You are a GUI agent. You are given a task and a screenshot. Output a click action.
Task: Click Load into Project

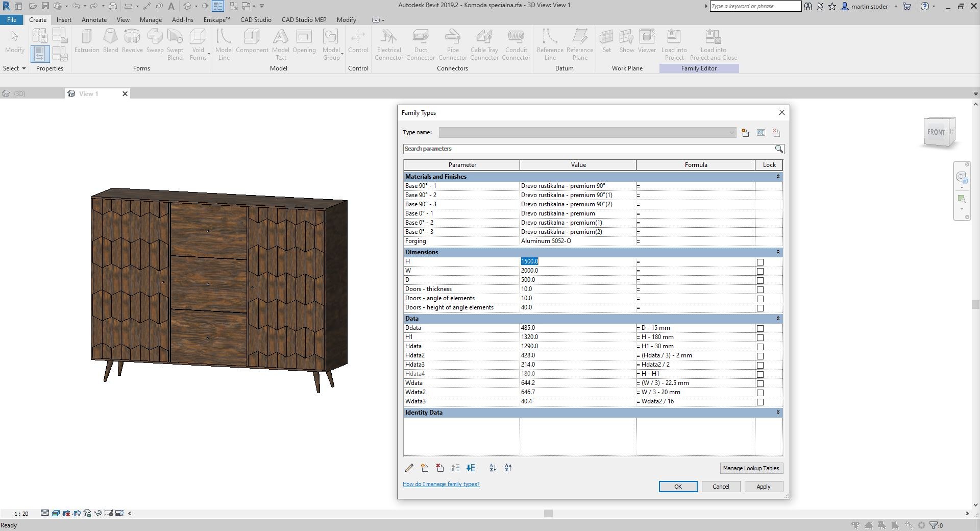[x=674, y=44]
